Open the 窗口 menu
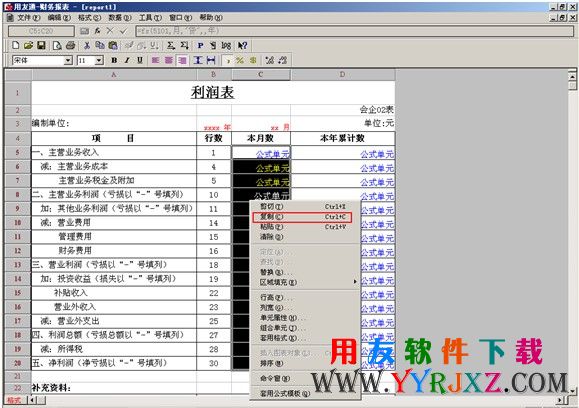Viewport: 579px width, 408px height. click(180, 18)
